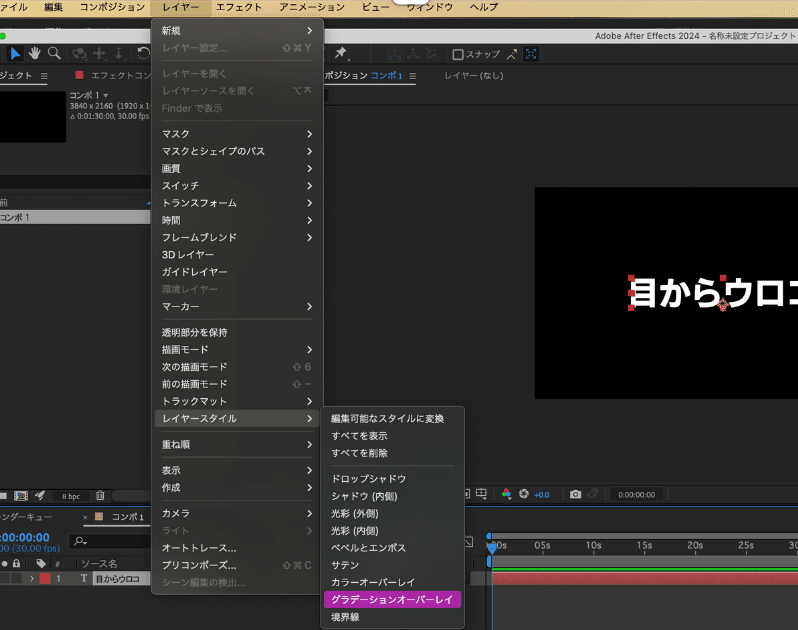Choose ドロップシャドウ from layer styles
This screenshot has width=798, height=630.
click(x=392, y=479)
